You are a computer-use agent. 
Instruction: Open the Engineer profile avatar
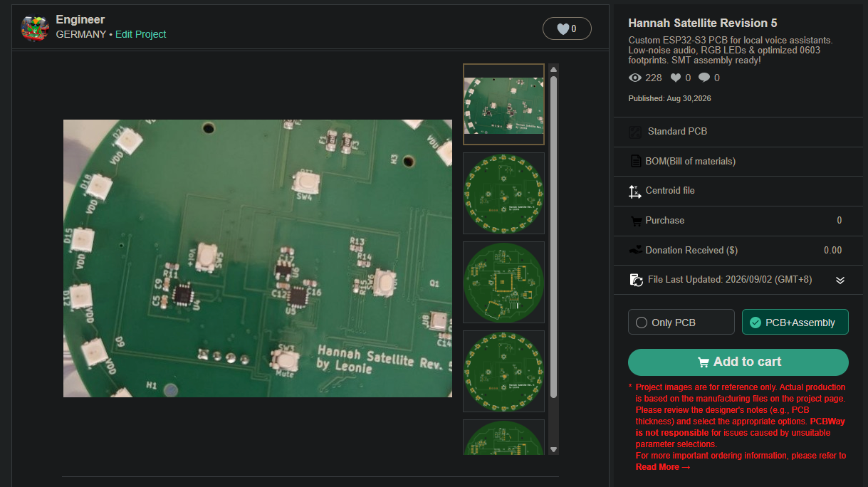click(35, 27)
